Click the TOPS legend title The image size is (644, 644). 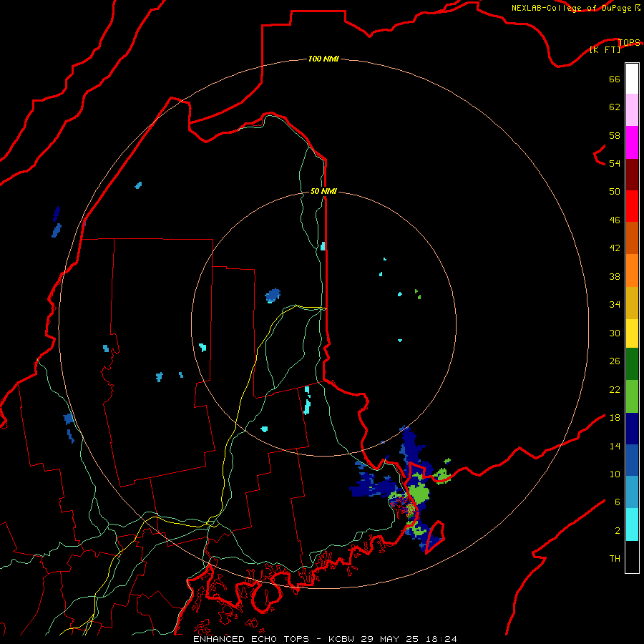tap(629, 42)
